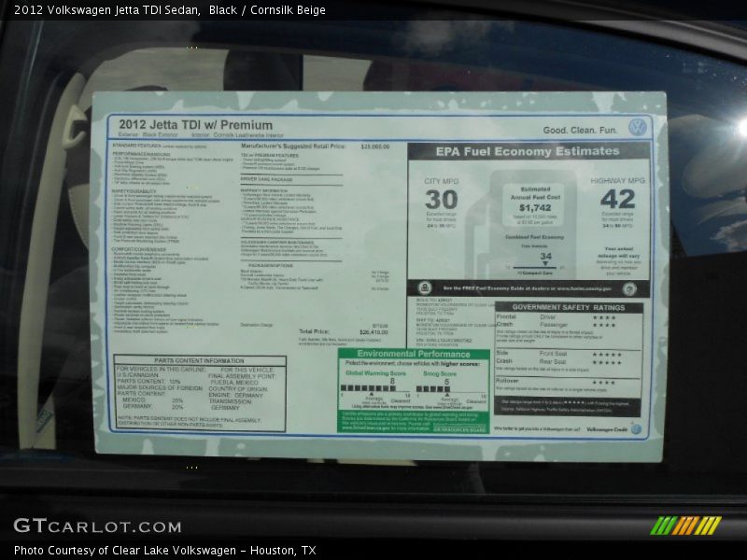Select the EPA Fuel Economy Estimates header
The image size is (747, 560).
(x=527, y=151)
